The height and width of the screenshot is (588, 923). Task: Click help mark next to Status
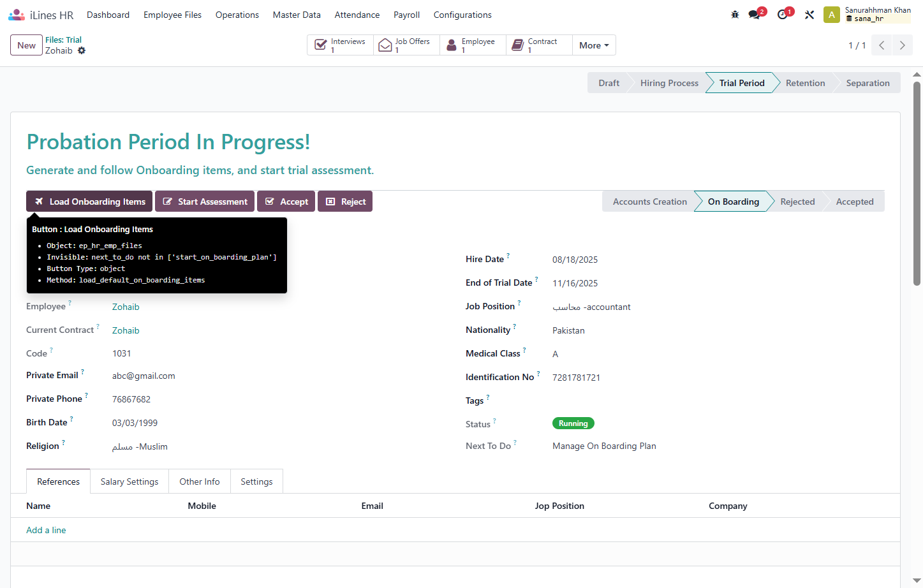(x=494, y=420)
